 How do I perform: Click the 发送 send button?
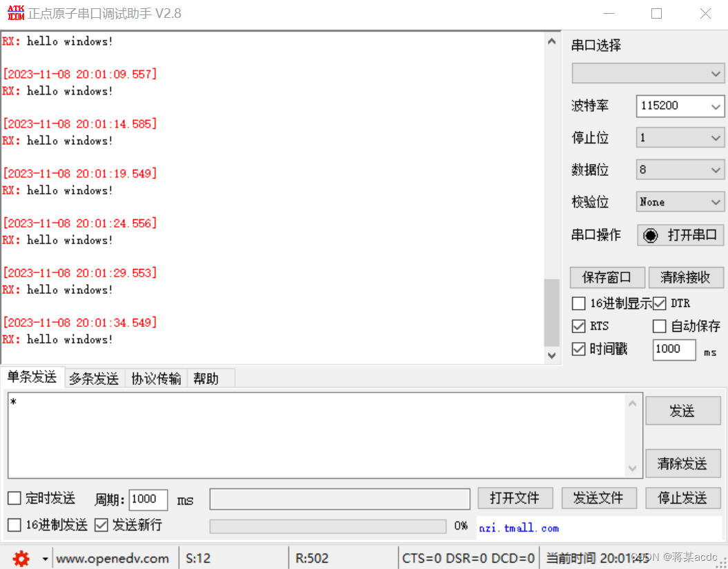coord(682,410)
